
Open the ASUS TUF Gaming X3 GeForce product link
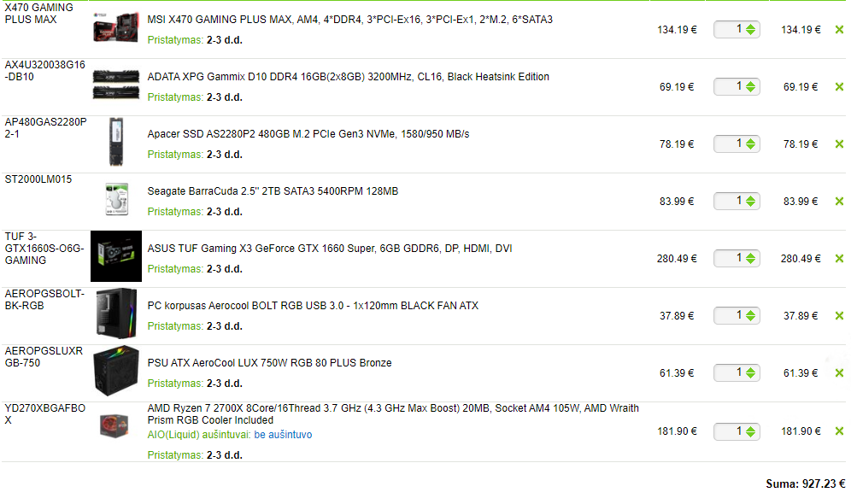click(330, 249)
